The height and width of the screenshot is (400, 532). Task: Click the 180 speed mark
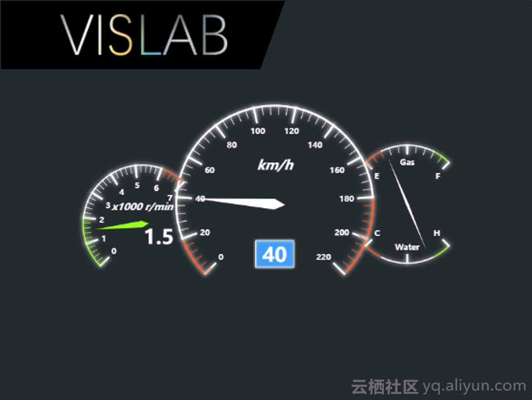[x=347, y=199]
